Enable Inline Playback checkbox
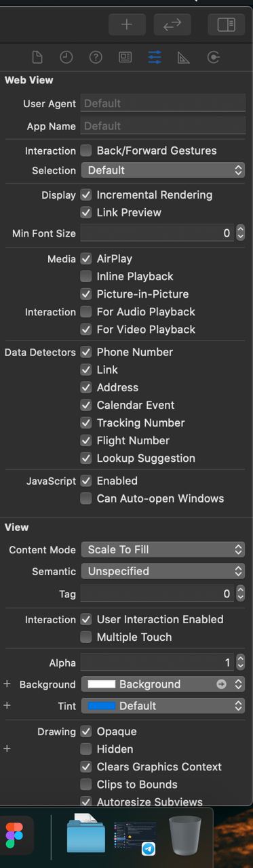 (86, 276)
